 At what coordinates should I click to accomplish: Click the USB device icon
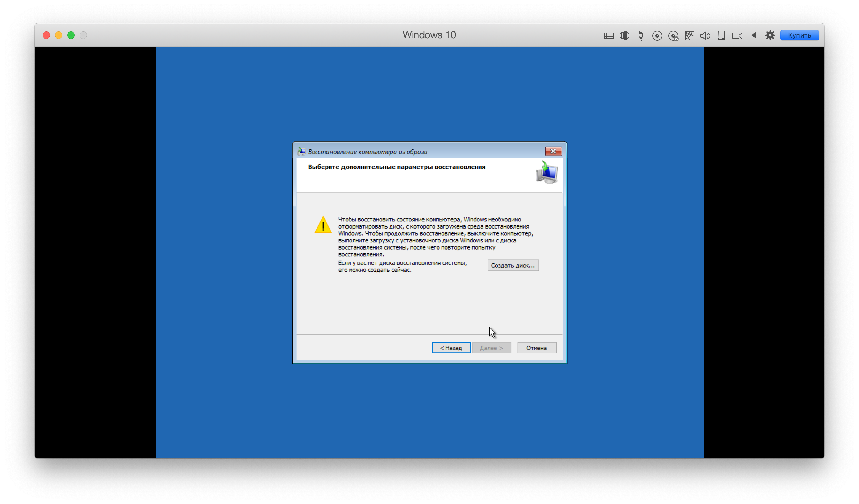click(x=641, y=35)
